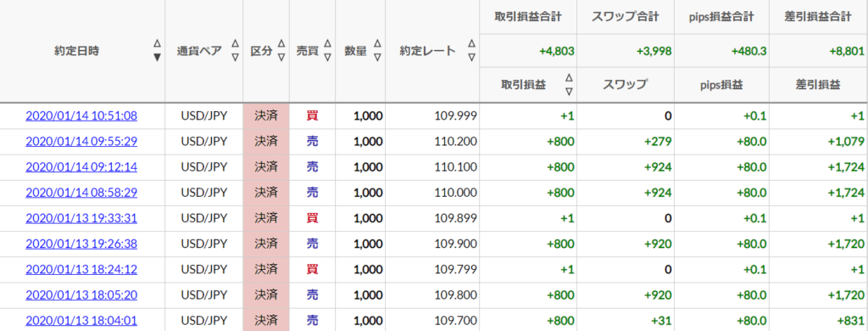The image size is (868, 331).
Task: Open trade 2020/01/13 19:33:31 link
Action: [x=81, y=218]
